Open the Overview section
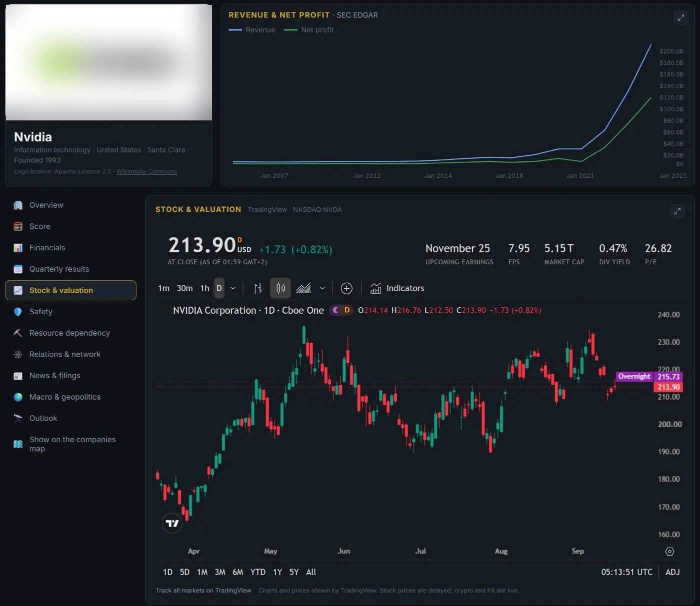700x606 pixels. [x=70, y=205]
